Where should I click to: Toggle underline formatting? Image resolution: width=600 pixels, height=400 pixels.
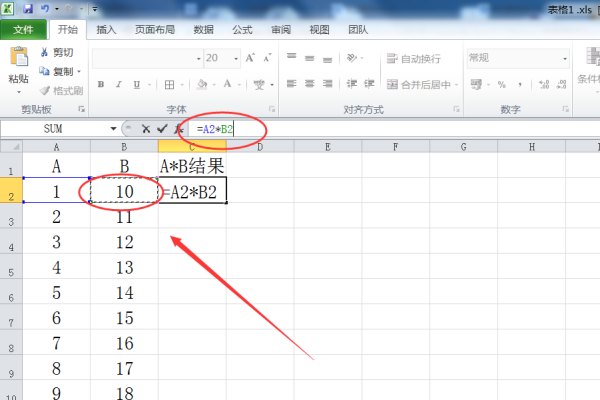[137, 84]
